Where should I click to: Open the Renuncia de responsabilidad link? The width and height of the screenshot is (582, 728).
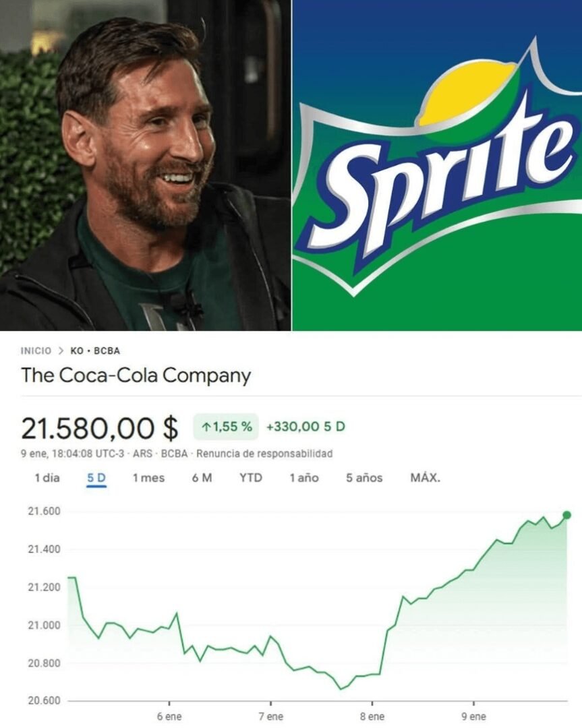point(264,454)
